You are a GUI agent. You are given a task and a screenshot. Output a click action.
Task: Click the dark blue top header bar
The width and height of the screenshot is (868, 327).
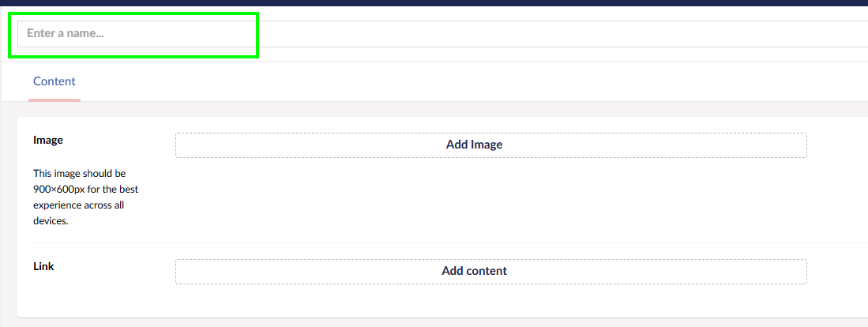point(434,2)
